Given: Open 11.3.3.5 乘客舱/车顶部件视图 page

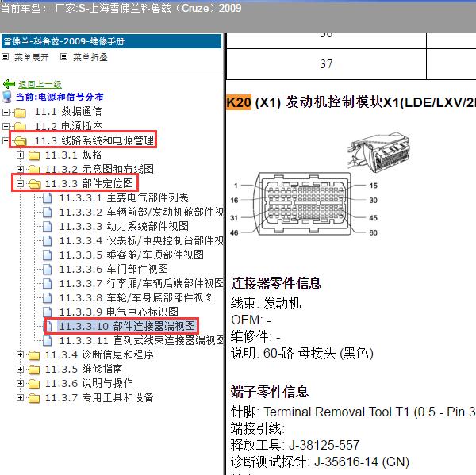Looking at the screenshot, I should 132,255.
